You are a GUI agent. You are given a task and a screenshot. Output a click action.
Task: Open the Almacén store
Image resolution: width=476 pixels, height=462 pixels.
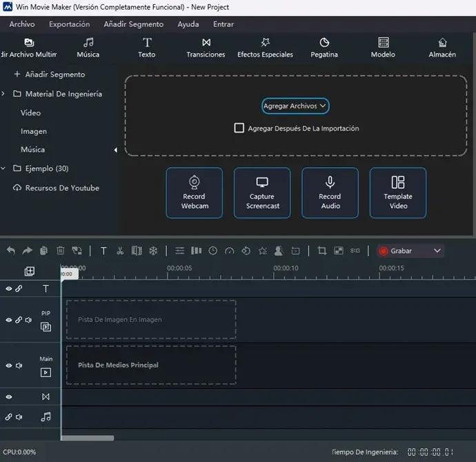pos(442,48)
